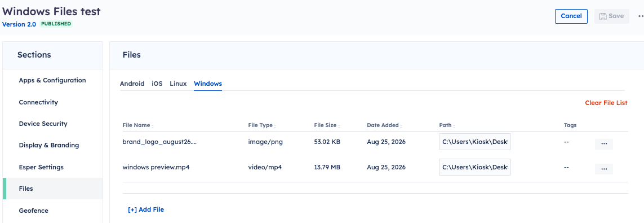Open the Display & Branding section
The image size is (644, 223).
click(52, 145)
